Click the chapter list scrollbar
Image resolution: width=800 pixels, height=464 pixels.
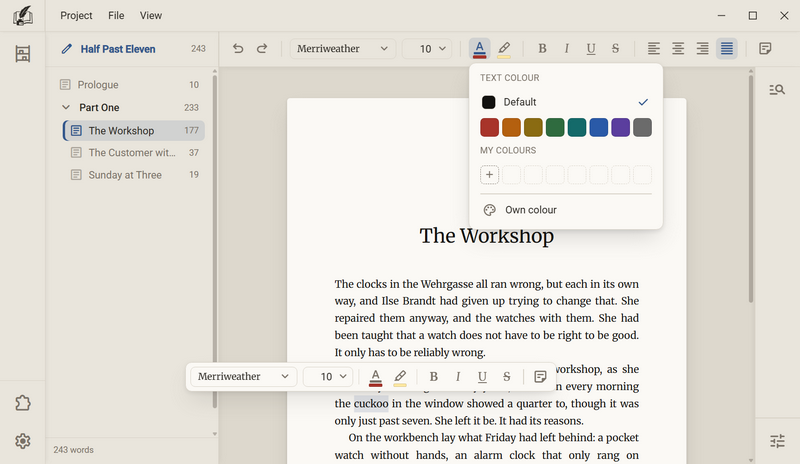point(214,241)
